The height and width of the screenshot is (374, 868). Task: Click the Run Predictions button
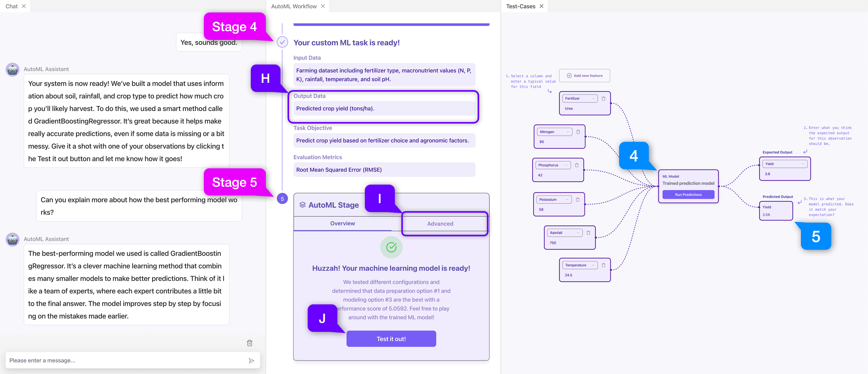click(688, 195)
